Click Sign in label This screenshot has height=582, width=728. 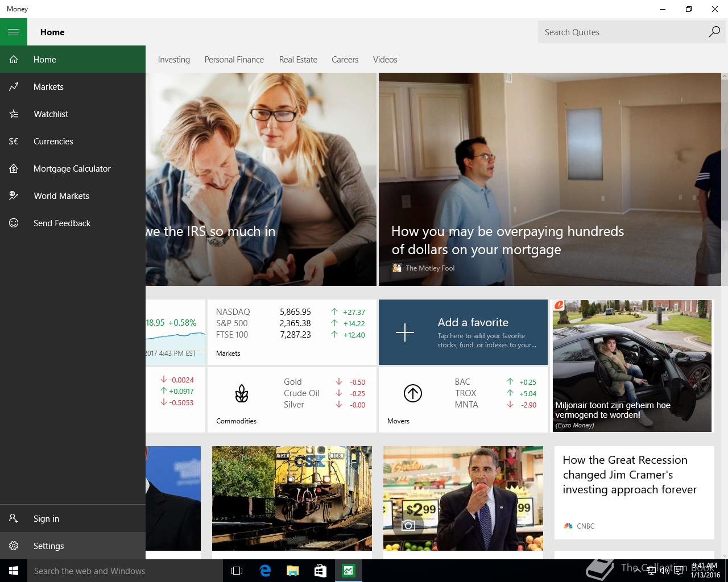coord(46,518)
